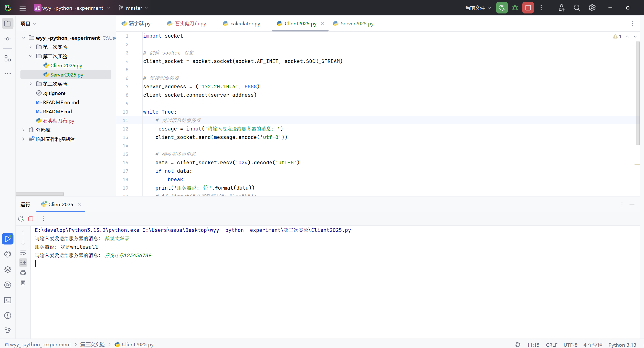Click the Debug bug icon in toolbar
The image size is (644, 348).
click(x=515, y=8)
